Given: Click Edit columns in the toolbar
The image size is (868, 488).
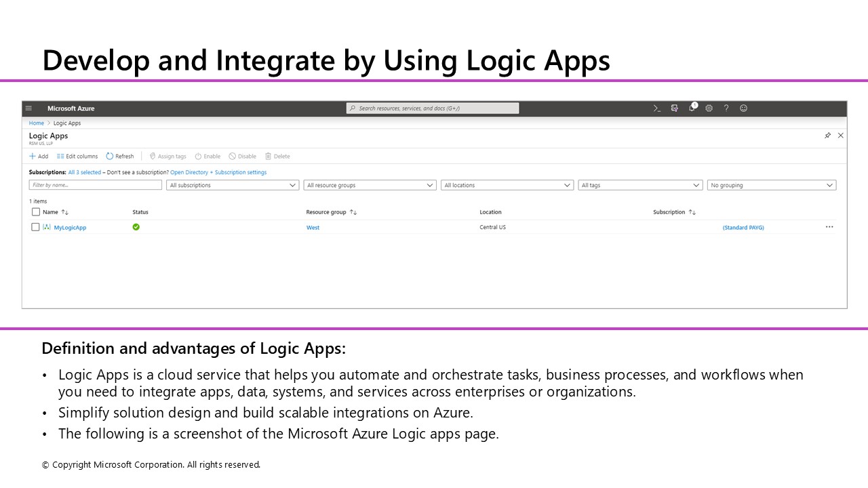Looking at the screenshot, I should [77, 157].
